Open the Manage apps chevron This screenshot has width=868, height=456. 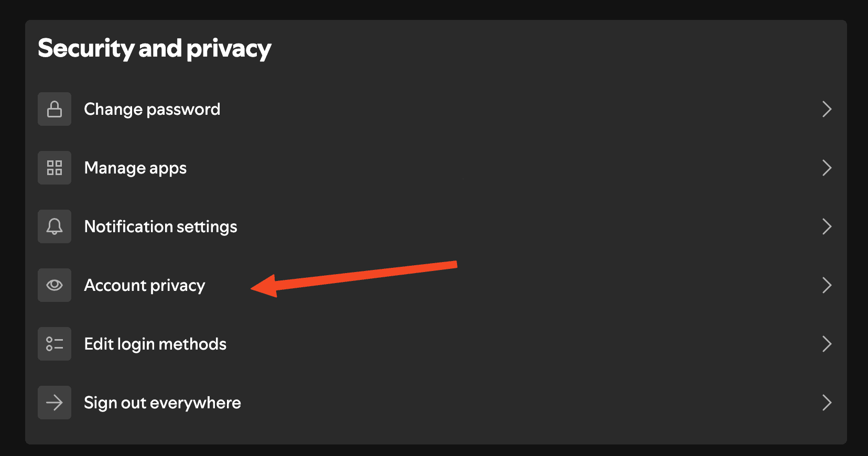[x=827, y=168]
